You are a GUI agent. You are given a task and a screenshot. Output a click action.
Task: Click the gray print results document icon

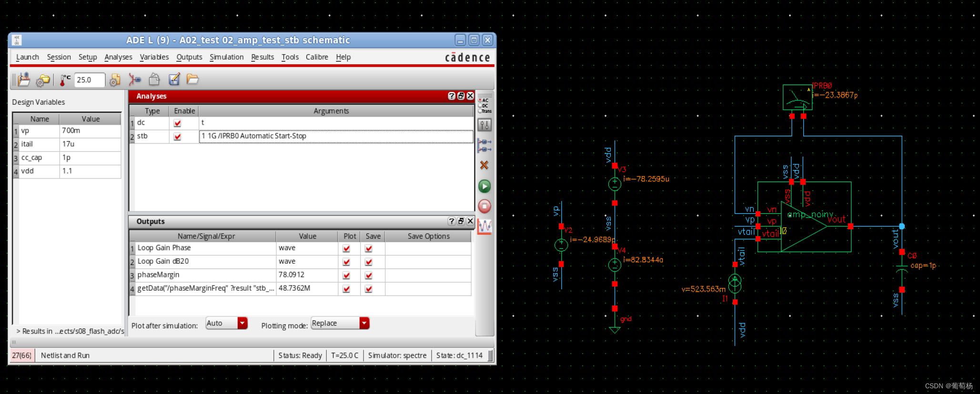tap(154, 79)
